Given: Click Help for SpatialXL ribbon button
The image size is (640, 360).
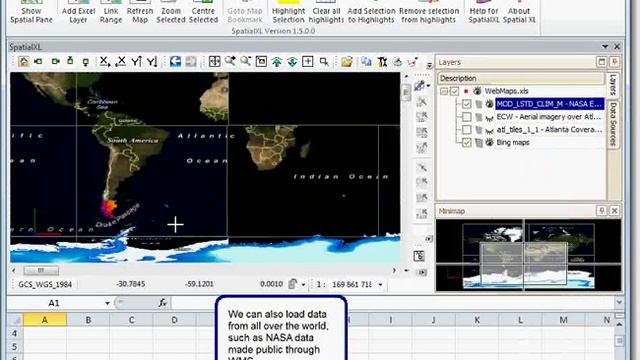Looking at the screenshot, I should [x=484, y=13].
